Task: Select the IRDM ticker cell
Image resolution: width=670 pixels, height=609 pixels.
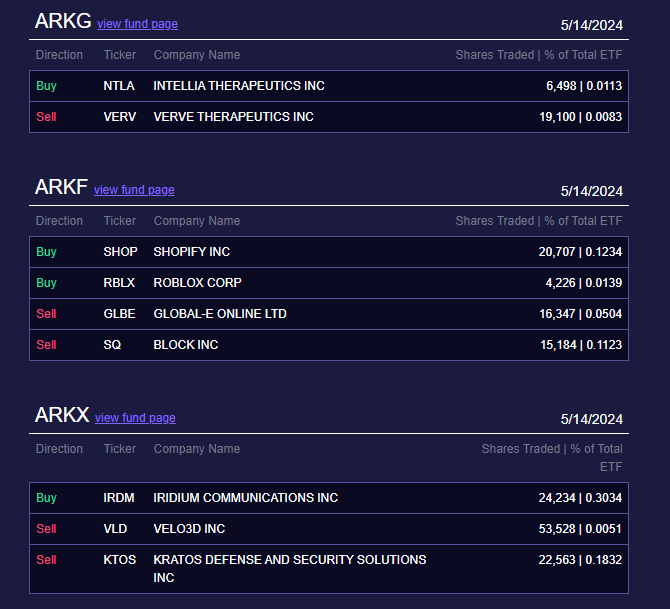Action: pyautogui.click(x=119, y=498)
